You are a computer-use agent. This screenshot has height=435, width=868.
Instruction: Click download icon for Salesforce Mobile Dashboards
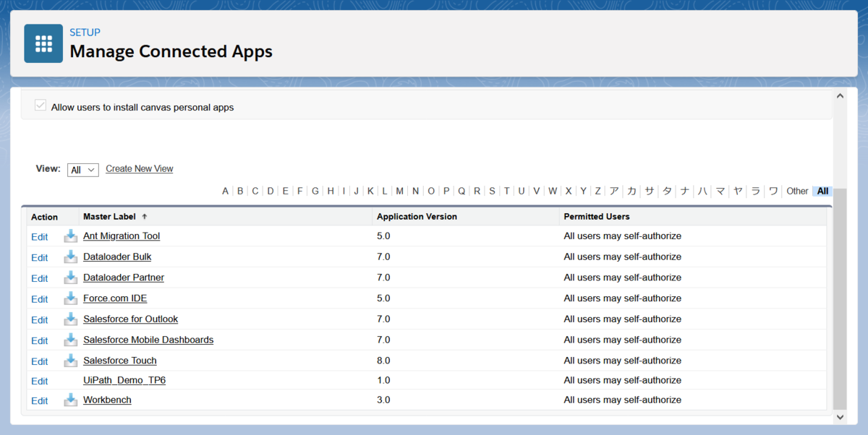70,340
